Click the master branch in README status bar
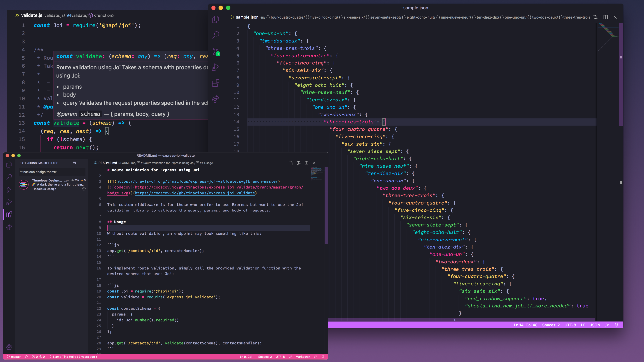644x362 pixels. coord(14,357)
